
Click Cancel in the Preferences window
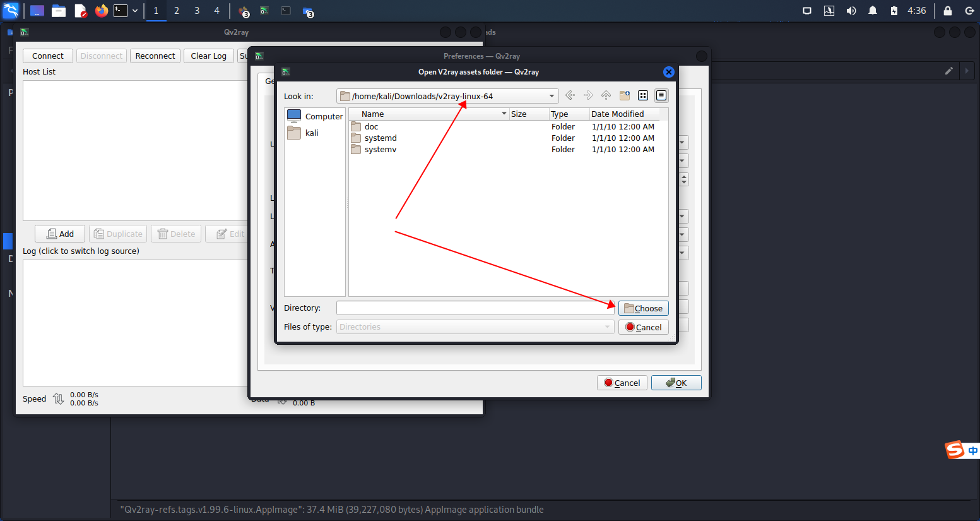[622, 383]
